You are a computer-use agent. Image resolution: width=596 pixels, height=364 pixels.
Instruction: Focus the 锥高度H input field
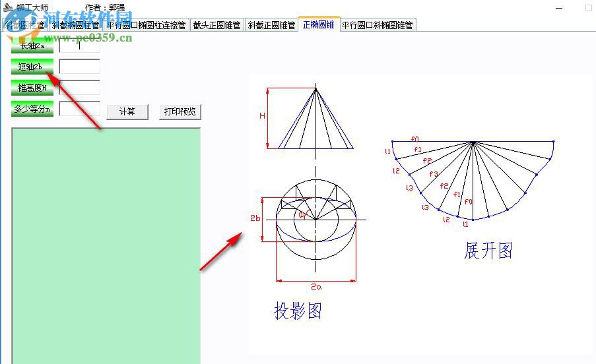click(x=80, y=87)
